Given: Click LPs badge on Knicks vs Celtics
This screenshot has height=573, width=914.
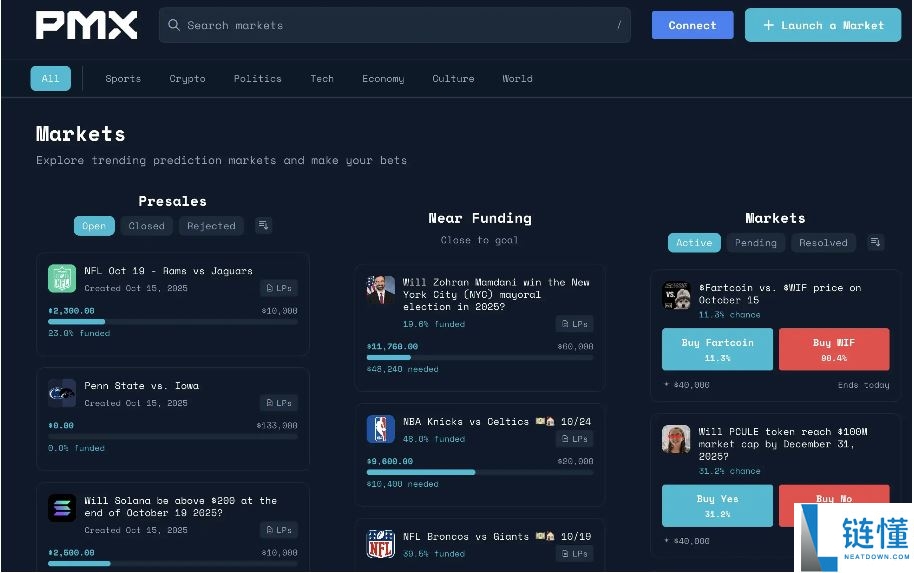Looking at the screenshot, I should tap(575, 439).
